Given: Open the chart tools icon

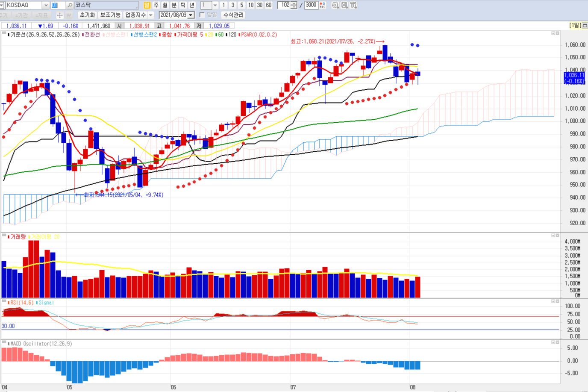Looking at the screenshot, I should 353,5.
